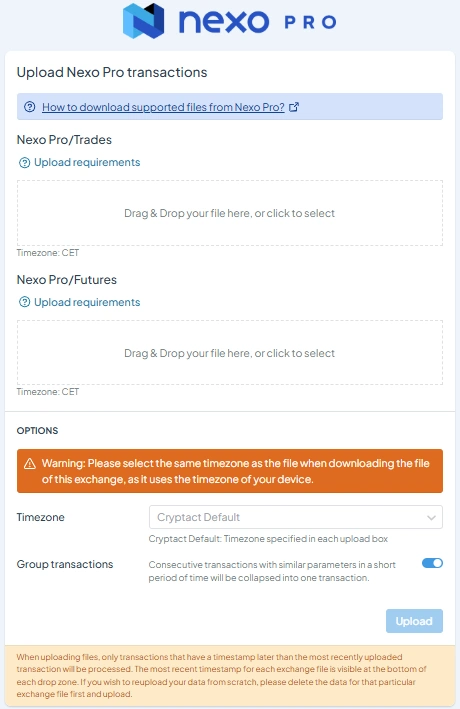Open Upload requirements under Nexo Pro/Trades
The height and width of the screenshot is (709, 460).
pos(87,162)
